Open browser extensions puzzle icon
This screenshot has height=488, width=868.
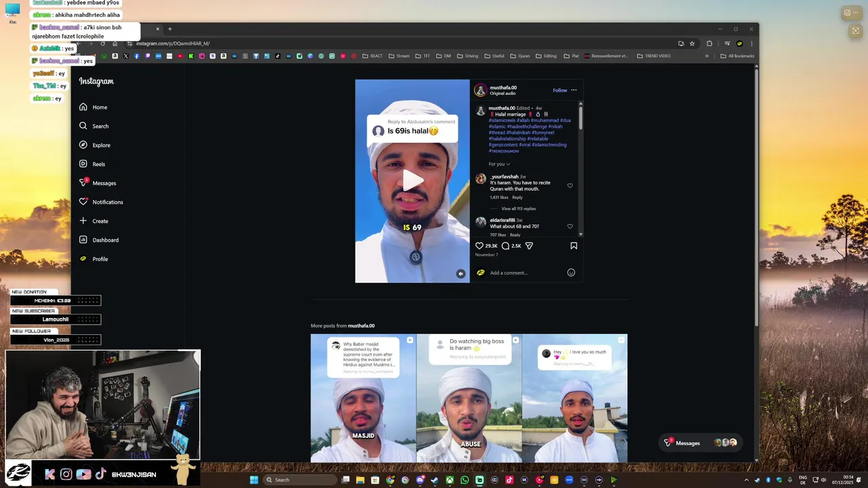(x=709, y=43)
